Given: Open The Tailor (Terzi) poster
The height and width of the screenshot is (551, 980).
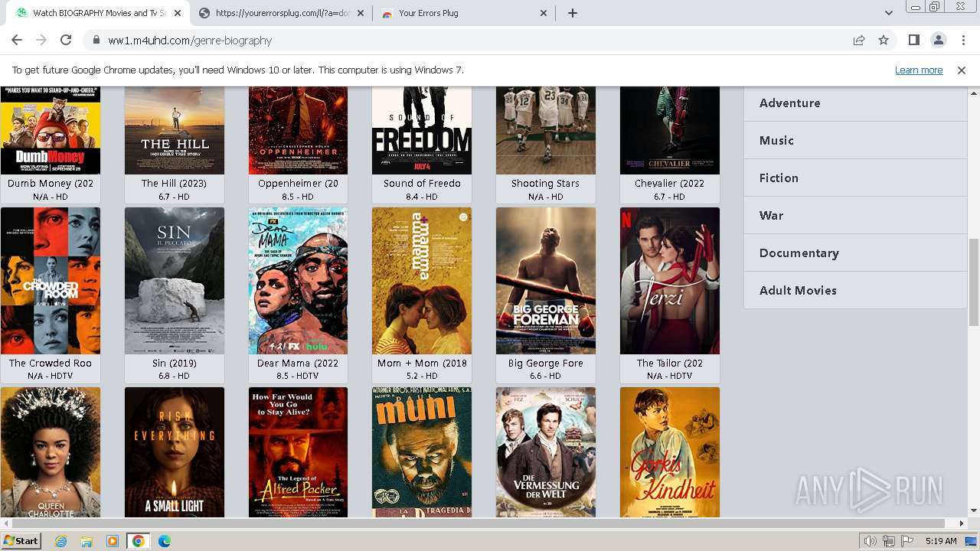Looking at the screenshot, I should click(670, 281).
